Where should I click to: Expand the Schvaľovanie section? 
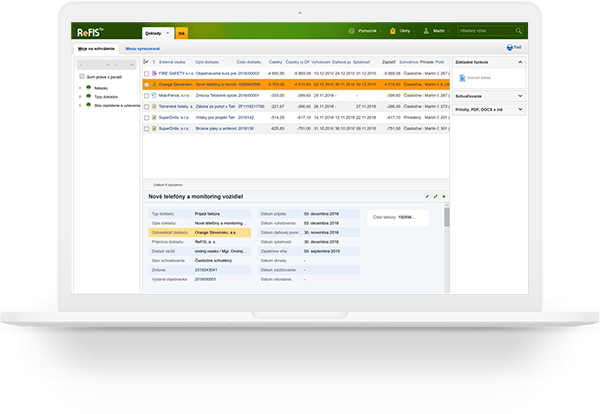coord(520,95)
